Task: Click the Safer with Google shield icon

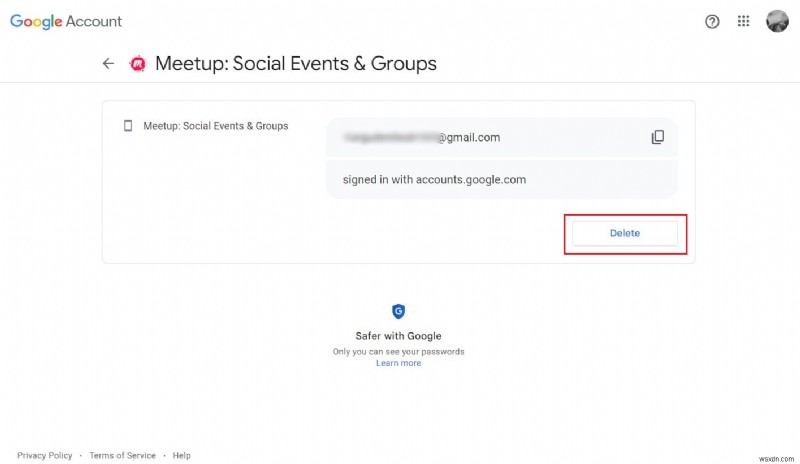Action: [398, 311]
